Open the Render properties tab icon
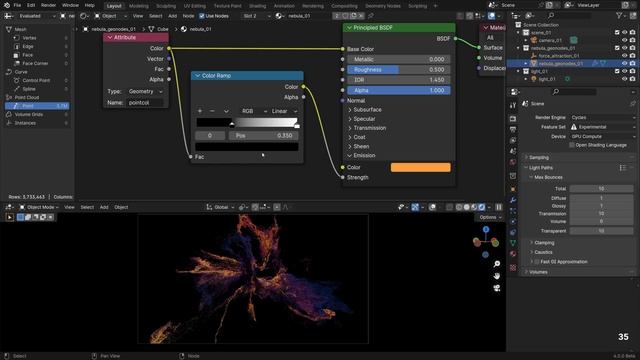Screen dimensions: 640x360 pyautogui.click(x=513, y=118)
